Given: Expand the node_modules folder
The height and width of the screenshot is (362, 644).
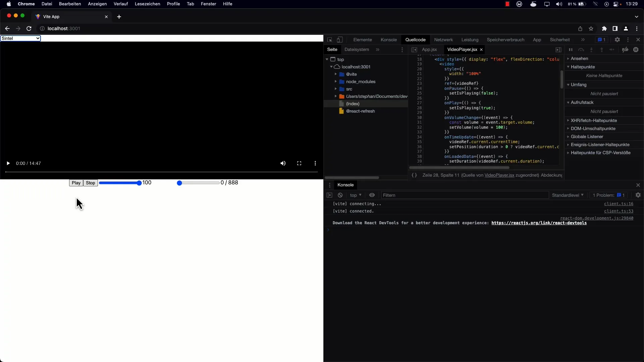Looking at the screenshot, I should point(336,81).
